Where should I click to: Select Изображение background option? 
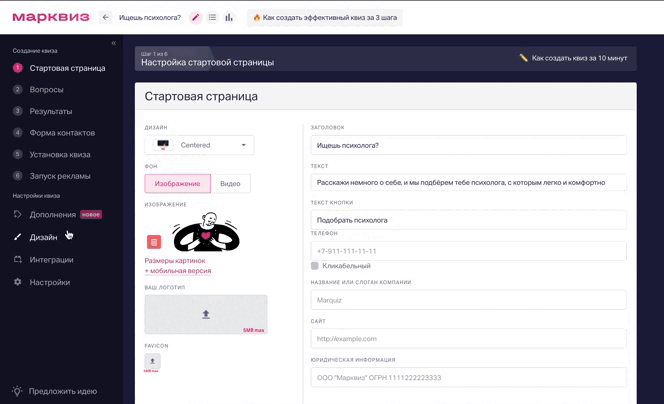pos(177,184)
